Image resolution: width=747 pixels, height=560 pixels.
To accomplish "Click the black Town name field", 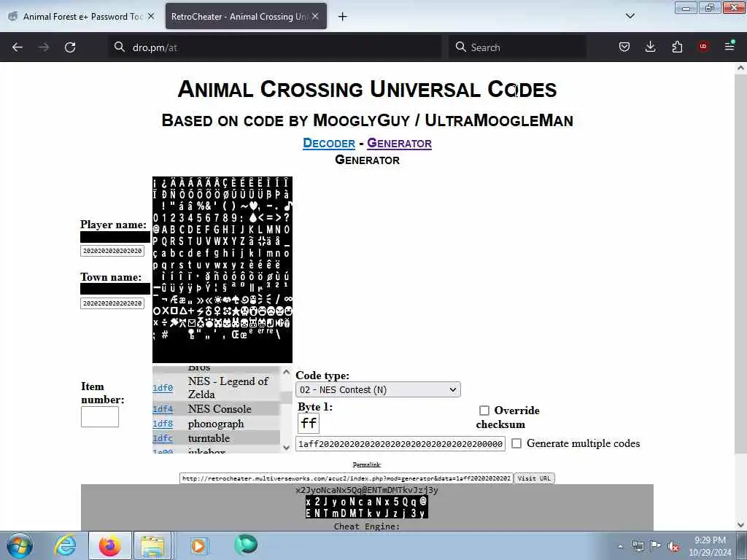I will click(x=115, y=289).
